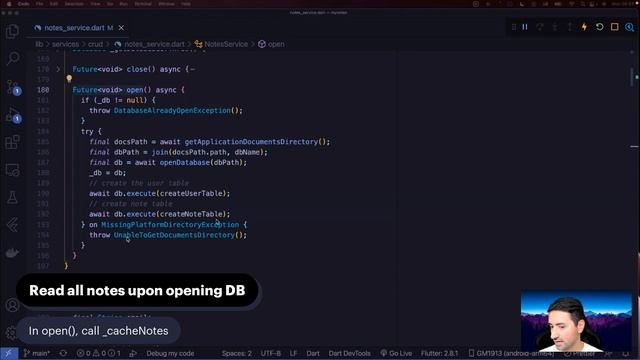The width and height of the screenshot is (640, 360).
Task: Open the Docker whale view
Action: (12, 253)
